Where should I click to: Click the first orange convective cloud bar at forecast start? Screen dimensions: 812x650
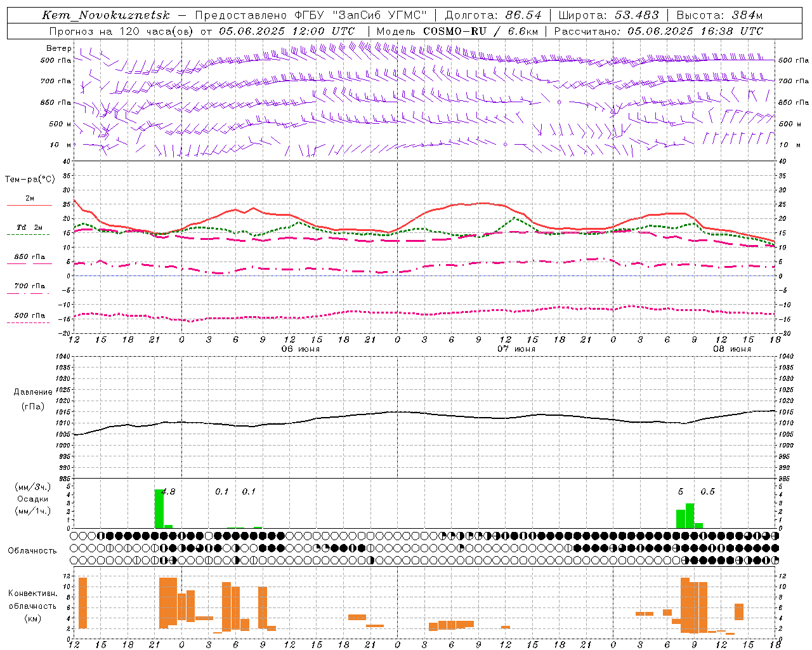[x=82, y=603]
